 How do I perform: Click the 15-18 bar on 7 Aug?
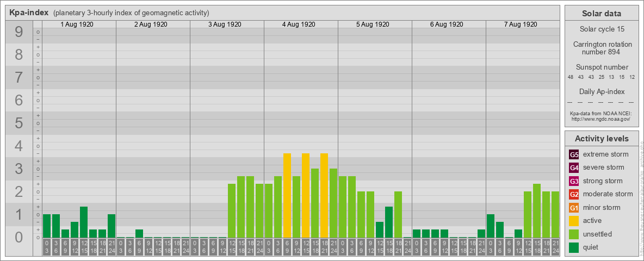537,210
